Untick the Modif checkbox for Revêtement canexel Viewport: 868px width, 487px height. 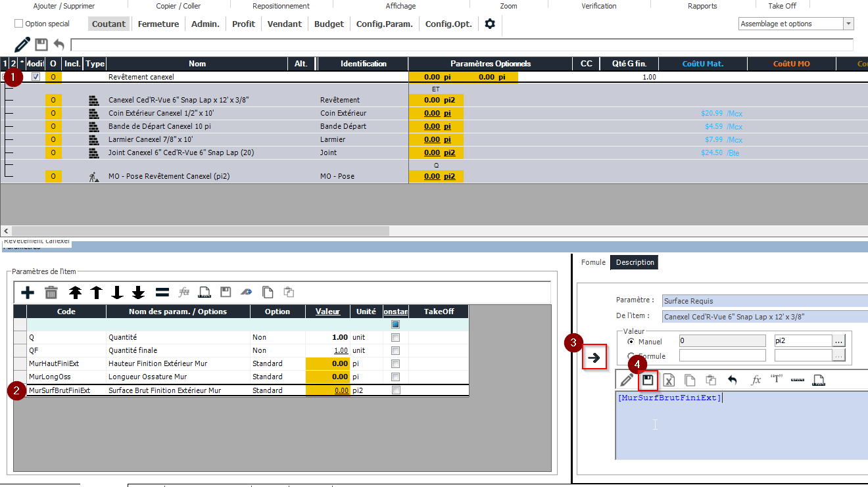click(x=36, y=77)
